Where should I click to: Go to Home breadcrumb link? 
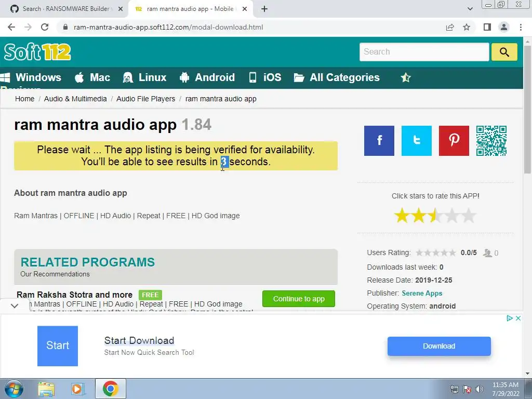tap(24, 99)
